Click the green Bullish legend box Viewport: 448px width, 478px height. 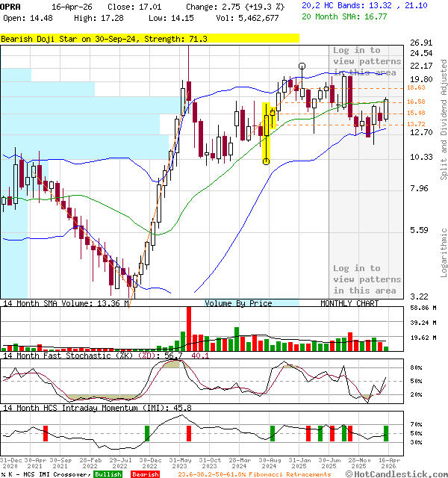(x=108, y=474)
